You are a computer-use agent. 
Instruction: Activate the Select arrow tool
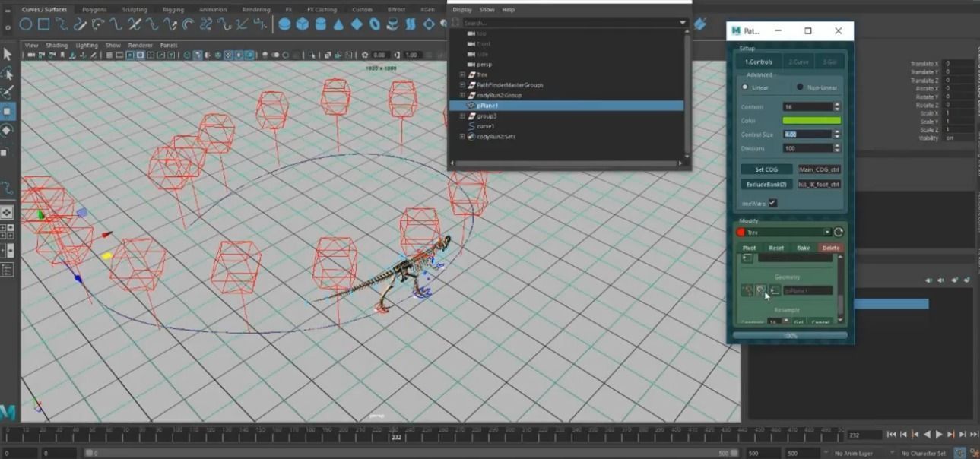7,54
